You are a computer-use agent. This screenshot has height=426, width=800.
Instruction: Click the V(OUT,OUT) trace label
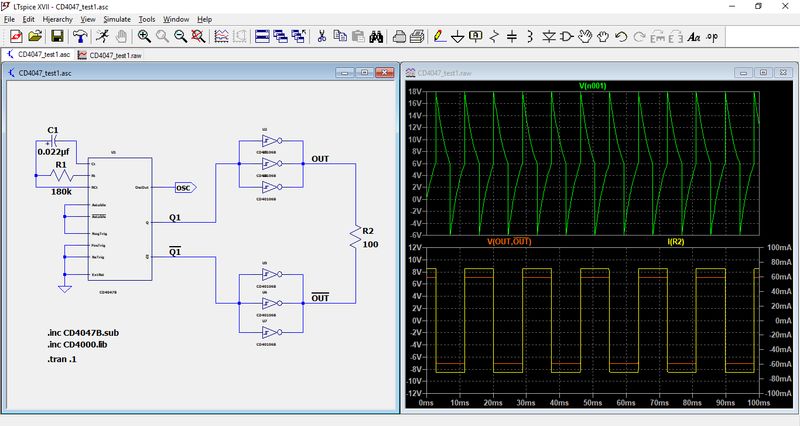pyautogui.click(x=509, y=241)
